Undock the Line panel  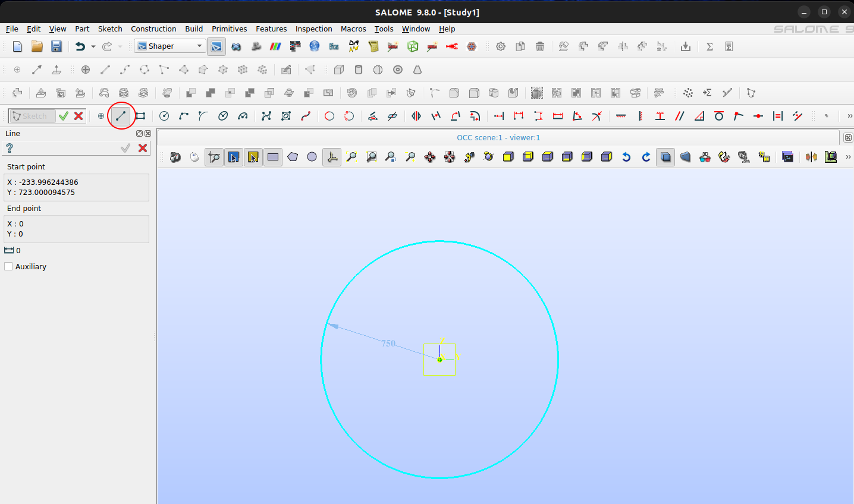[140, 134]
